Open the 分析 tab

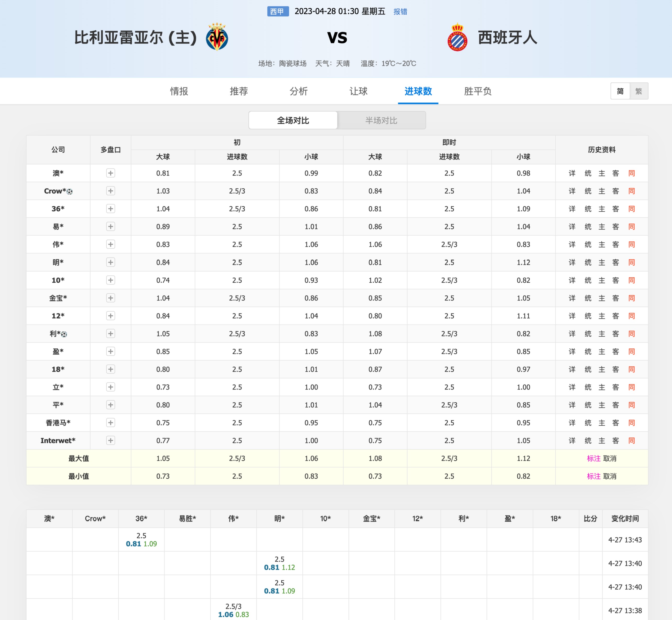point(298,91)
